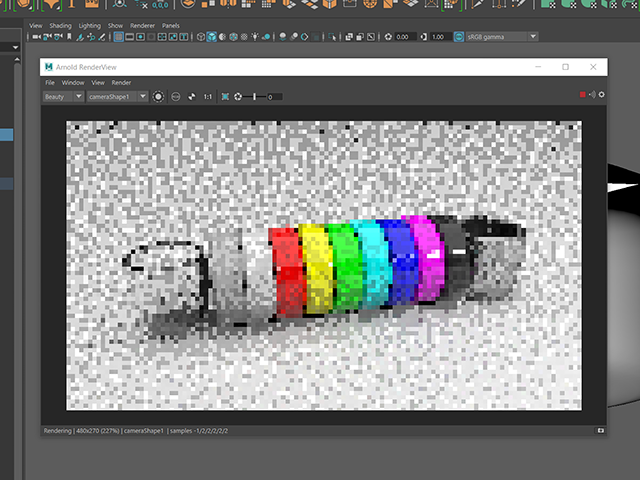Screen dimensions: 640x480
Task: Click the snapshot icon in RenderView status bar
Action: [600, 431]
